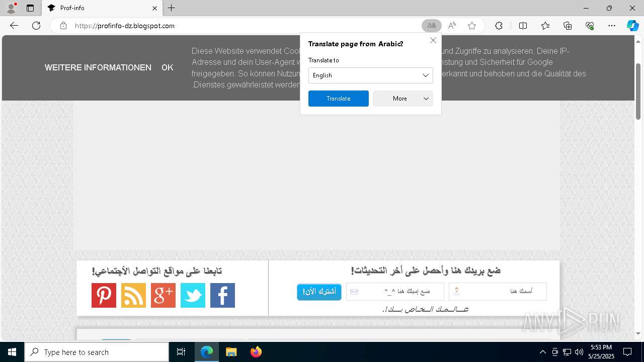Open the Facebook social icon

222,295
